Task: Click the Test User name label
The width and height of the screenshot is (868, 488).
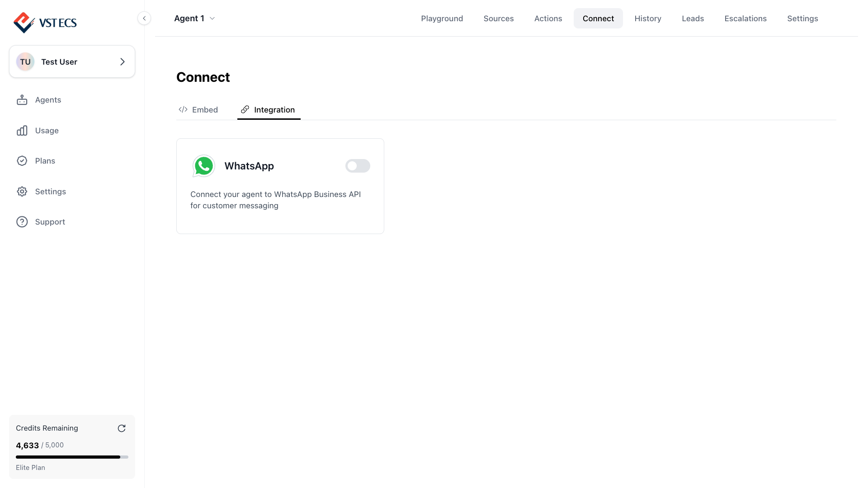Action: click(59, 62)
